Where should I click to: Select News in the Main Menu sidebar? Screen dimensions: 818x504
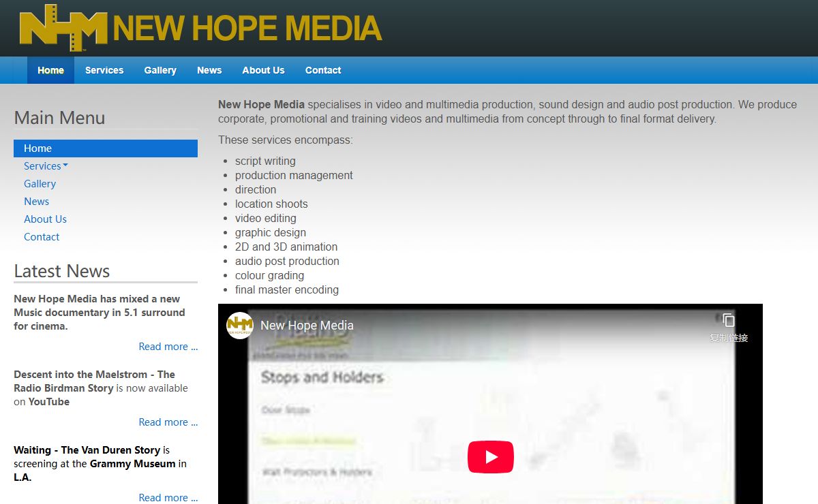point(36,202)
